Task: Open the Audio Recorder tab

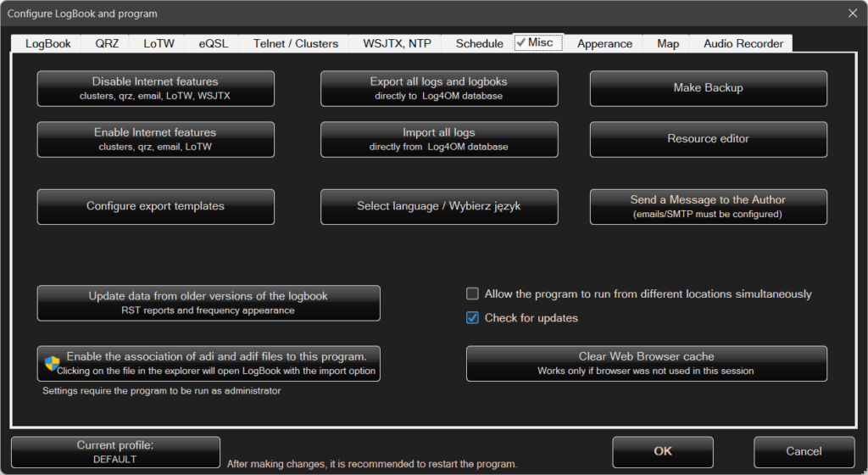Action: (x=743, y=43)
